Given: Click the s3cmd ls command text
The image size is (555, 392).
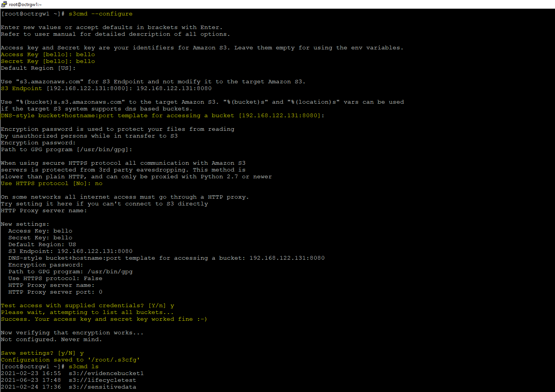Looking at the screenshot, I should [x=84, y=366].
